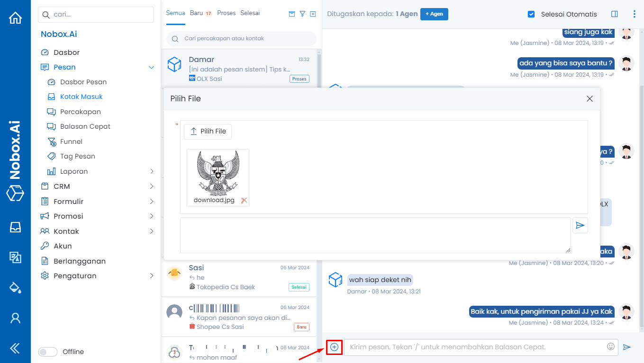Click the home icon in left sidebar
644x363 pixels.
click(15, 18)
